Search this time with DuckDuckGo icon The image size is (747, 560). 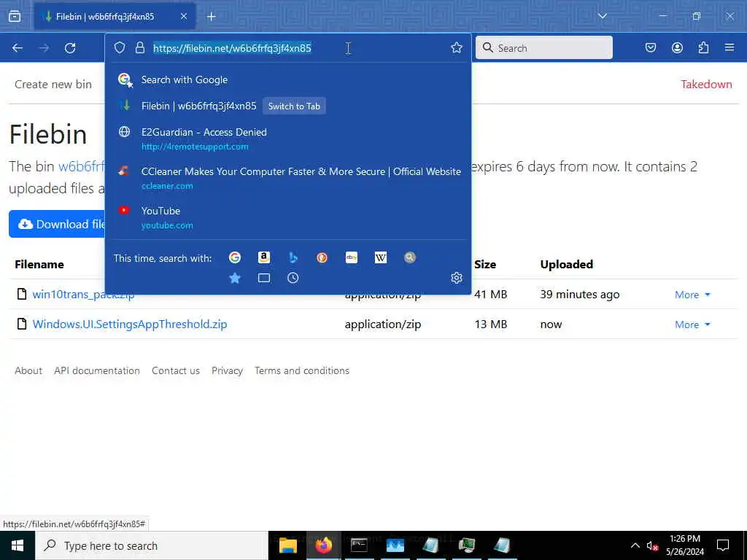pos(322,257)
